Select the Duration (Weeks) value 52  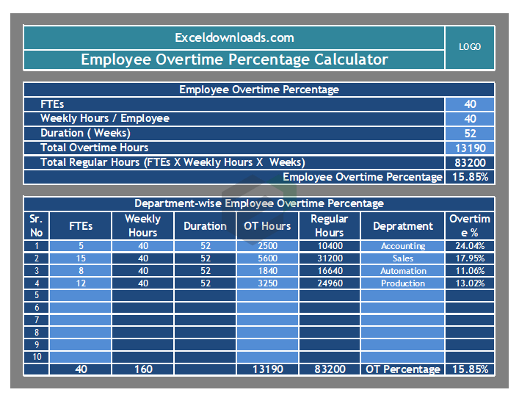click(470, 133)
